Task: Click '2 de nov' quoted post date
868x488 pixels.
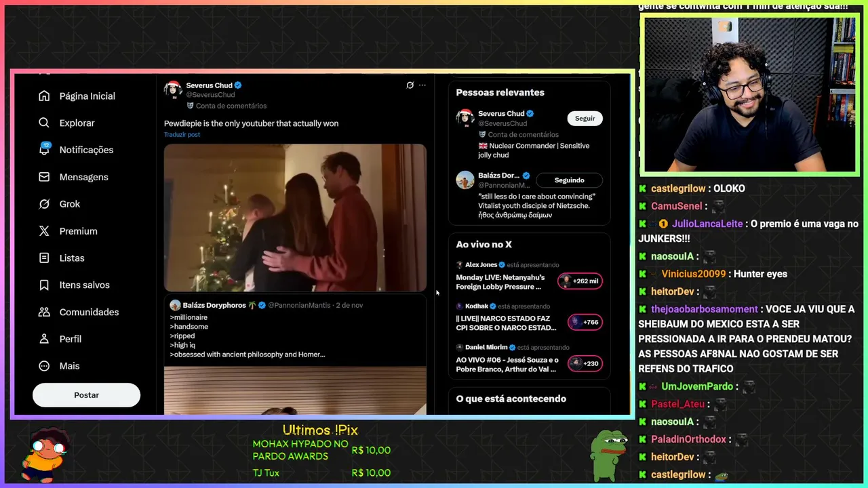Action: tap(349, 306)
